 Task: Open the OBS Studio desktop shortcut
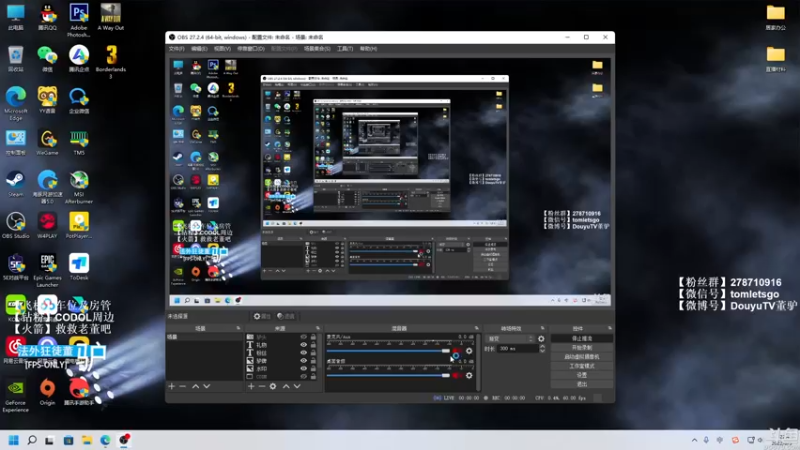[15, 226]
